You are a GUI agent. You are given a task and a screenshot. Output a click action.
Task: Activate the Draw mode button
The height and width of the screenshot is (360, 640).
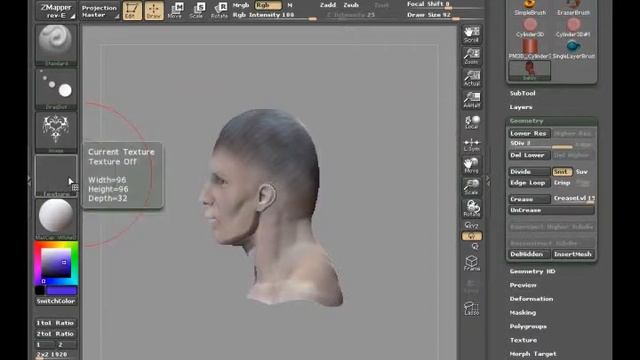[154, 10]
